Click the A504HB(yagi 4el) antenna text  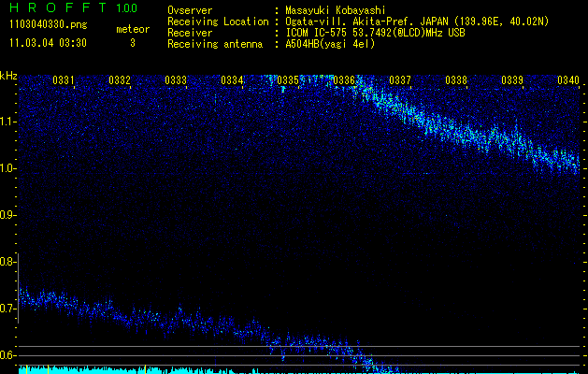[330, 44]
